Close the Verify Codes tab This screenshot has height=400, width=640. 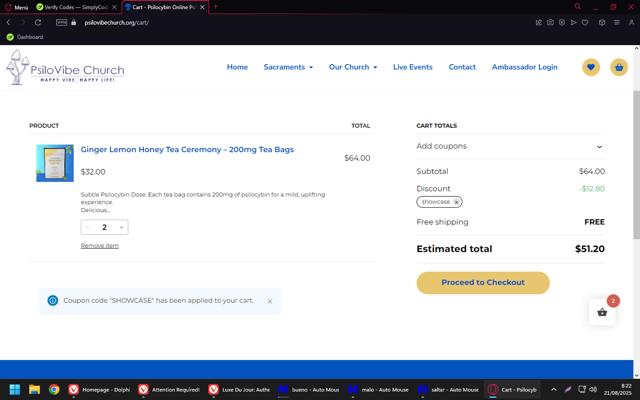click(x=114, y=7)
